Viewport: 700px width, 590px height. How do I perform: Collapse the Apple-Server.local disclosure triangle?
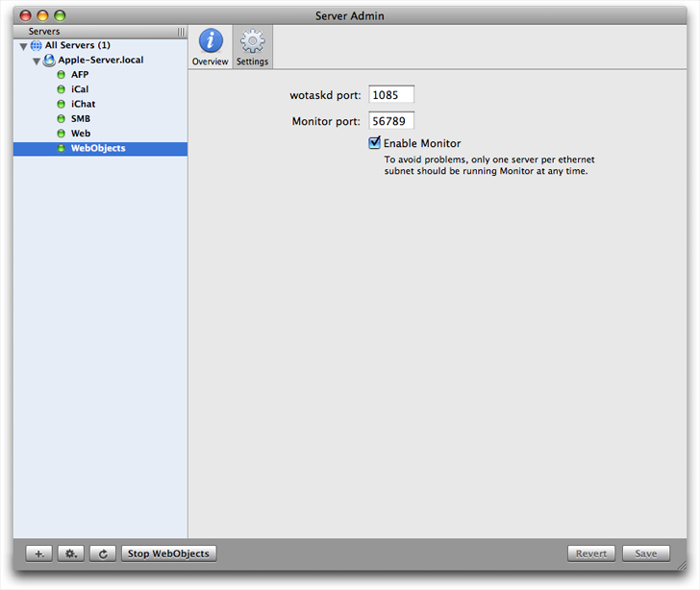pos(37,61)
